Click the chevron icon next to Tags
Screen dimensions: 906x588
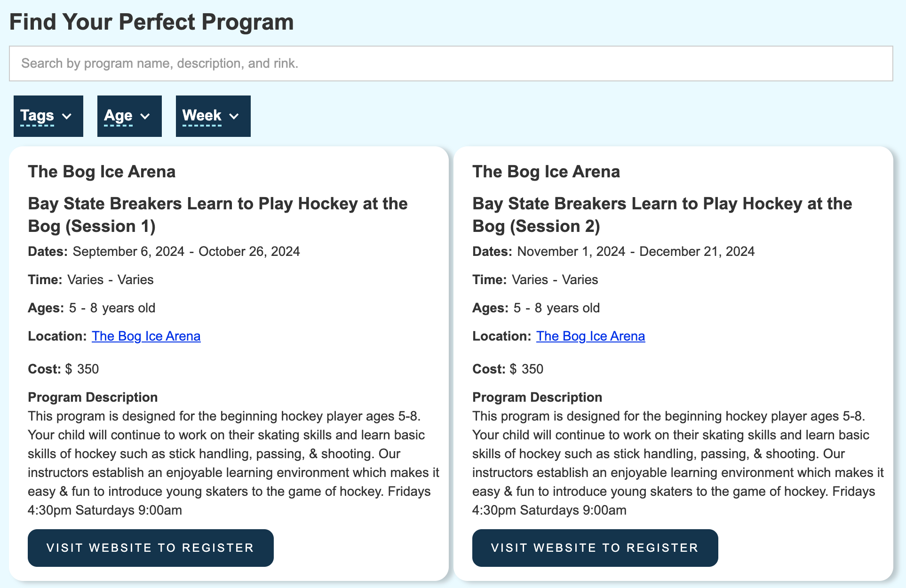coord(67,116)
